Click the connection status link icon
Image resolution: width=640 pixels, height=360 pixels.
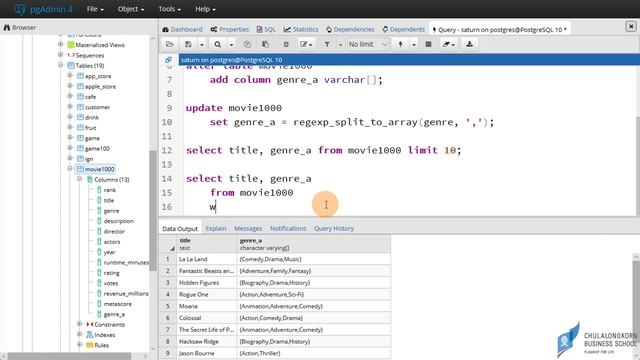pos(169,60)
